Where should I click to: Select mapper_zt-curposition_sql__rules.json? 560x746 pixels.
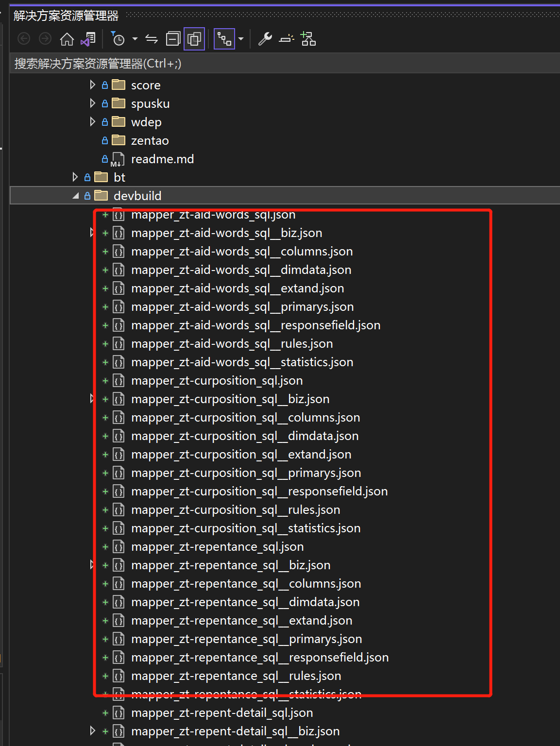point(236,510)
